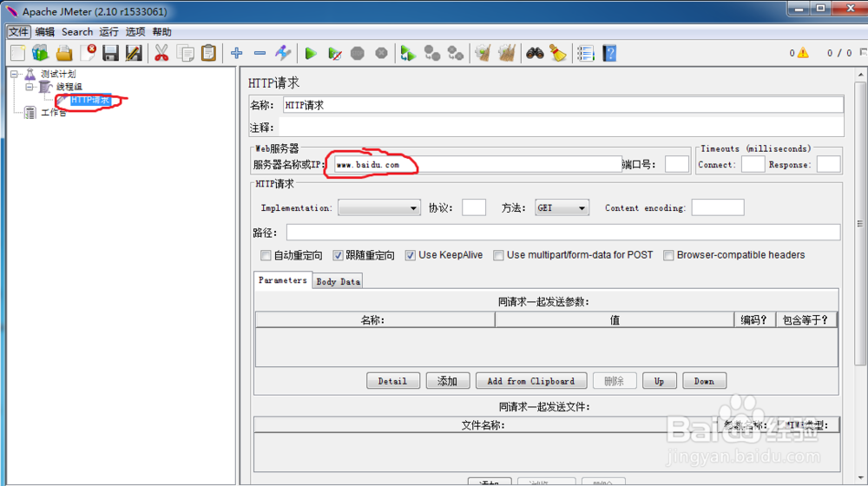Click the right panel vertical scrollbar
Image resolution: width=868 pixels, height=486 pixels.
tap(859, 224)
